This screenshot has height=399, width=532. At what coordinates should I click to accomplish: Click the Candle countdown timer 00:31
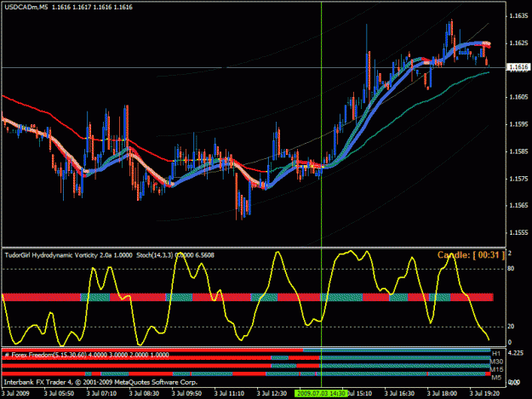[x=471, y=255]
